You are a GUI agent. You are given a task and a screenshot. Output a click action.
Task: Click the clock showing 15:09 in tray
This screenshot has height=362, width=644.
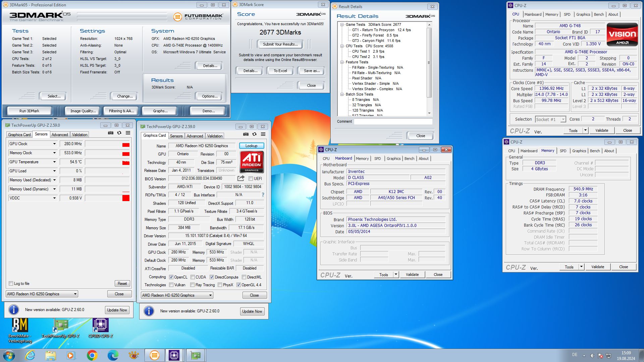pyautogui.click(x=626, y=353)
